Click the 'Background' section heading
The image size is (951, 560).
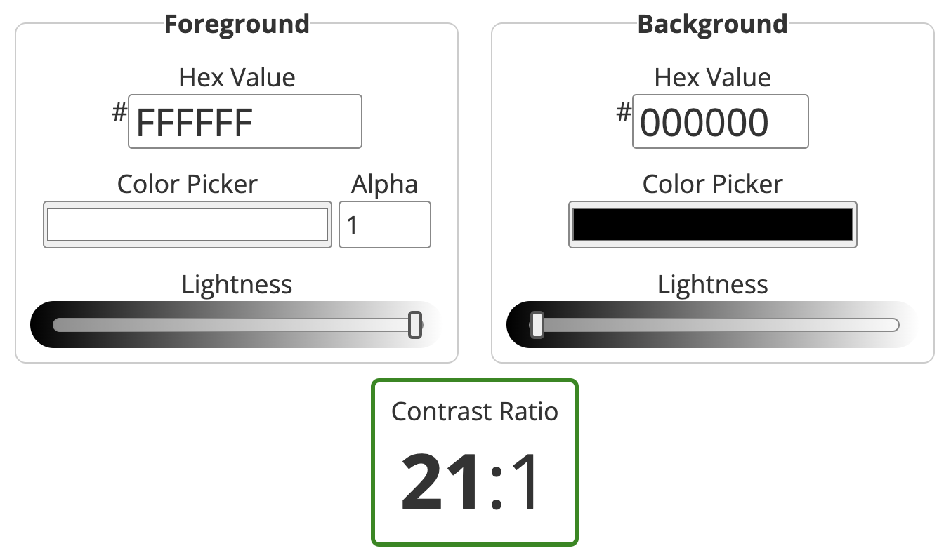tap(712, 25)
